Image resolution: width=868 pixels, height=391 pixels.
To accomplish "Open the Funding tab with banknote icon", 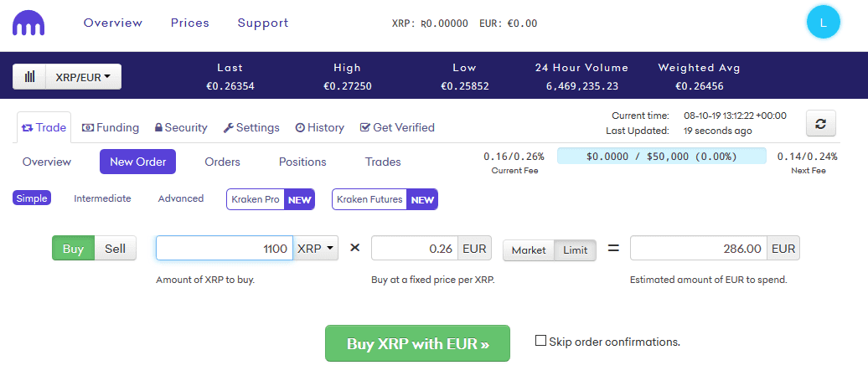I will point(111,128).
